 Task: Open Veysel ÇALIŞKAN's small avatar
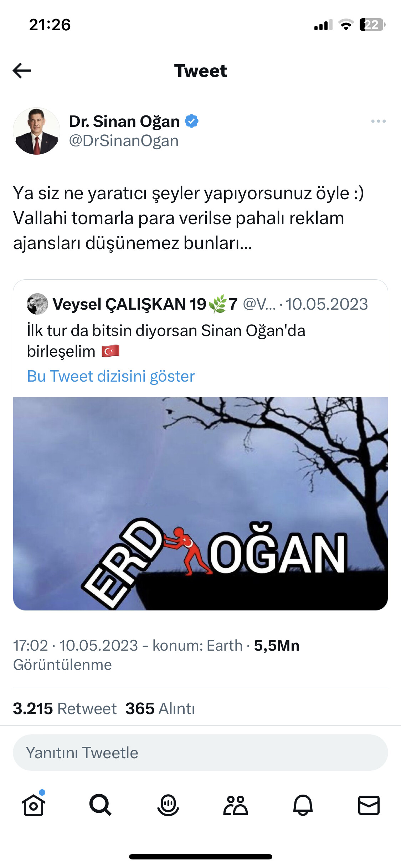click(x=37, y=304)
